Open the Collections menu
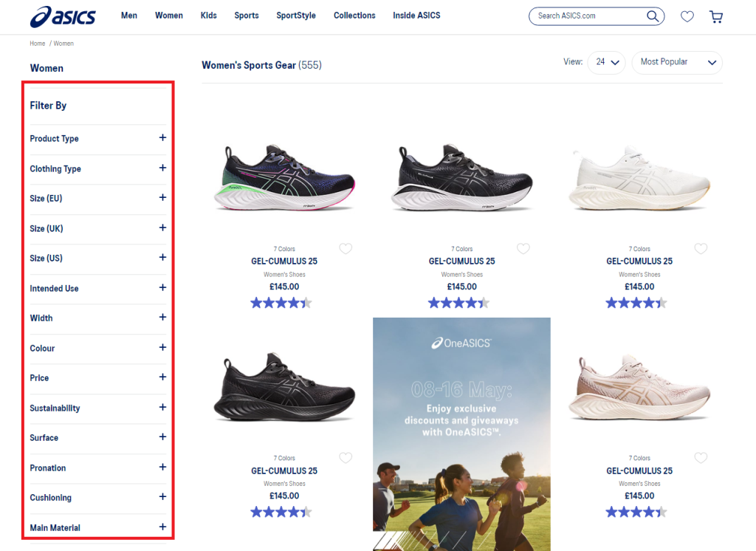 pyautogui.click(x=354, y=16)
